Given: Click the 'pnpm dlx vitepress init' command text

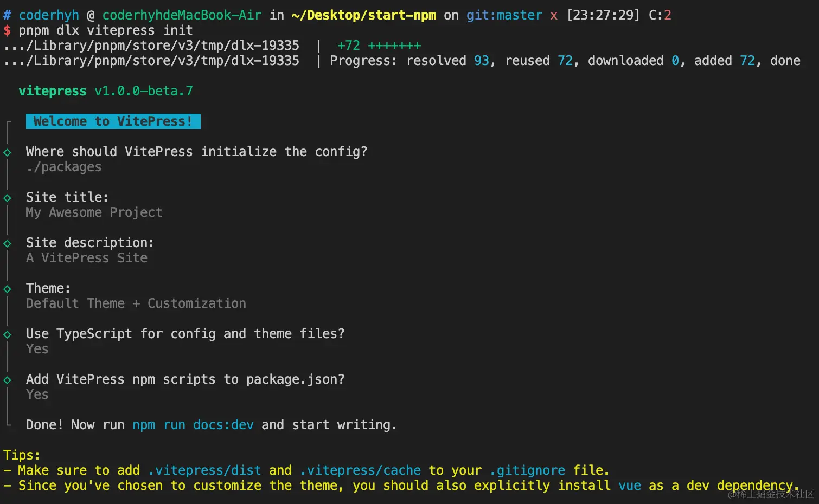Looking at the screenshot, I should click(106, 30).
